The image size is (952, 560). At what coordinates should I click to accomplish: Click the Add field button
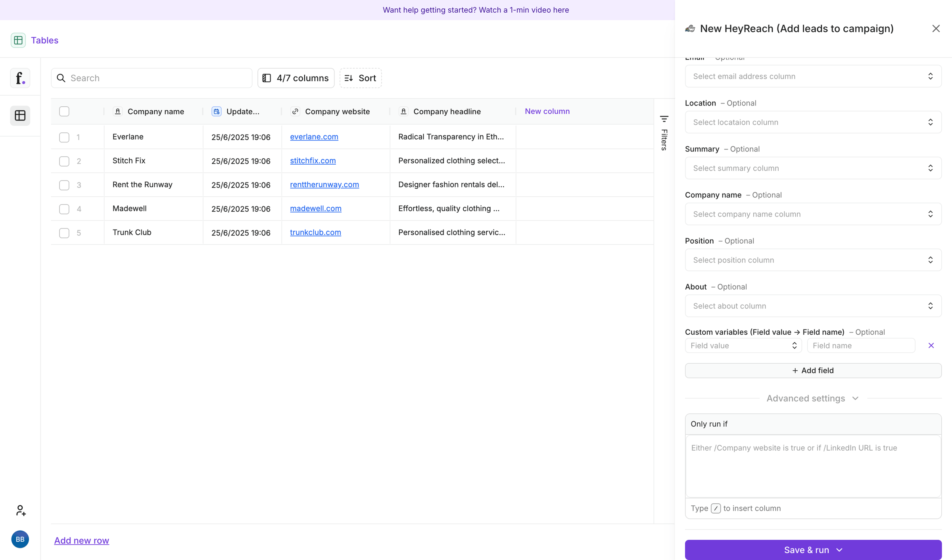click(x=813, y=370)
